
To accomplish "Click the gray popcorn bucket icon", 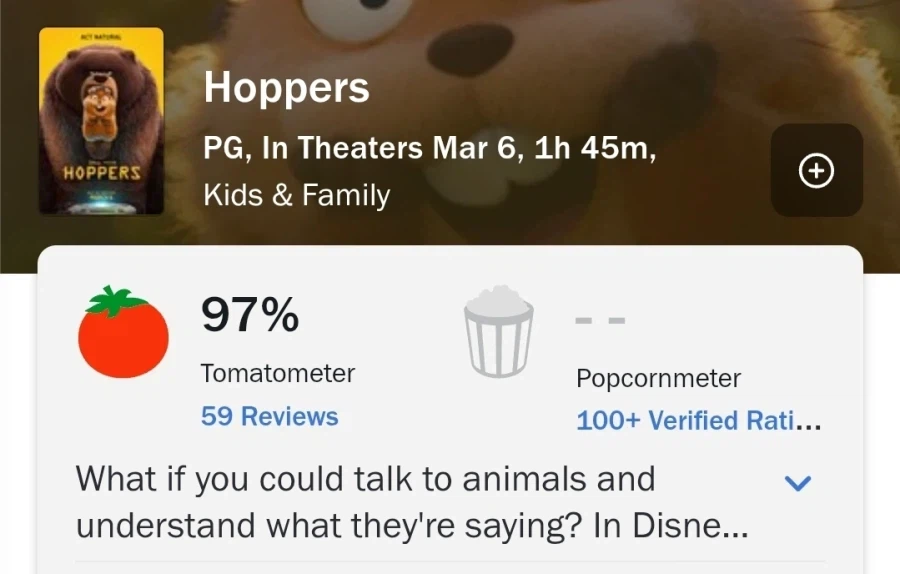I will (498, 331).
